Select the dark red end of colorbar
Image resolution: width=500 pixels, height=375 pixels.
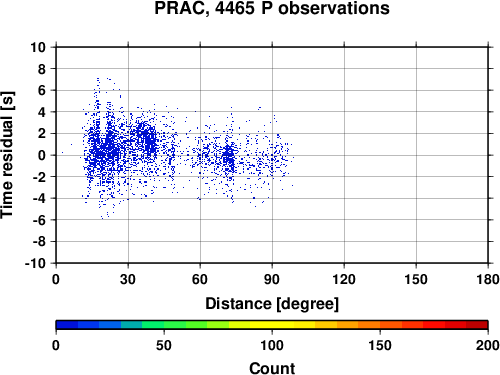tap(477, 325)
